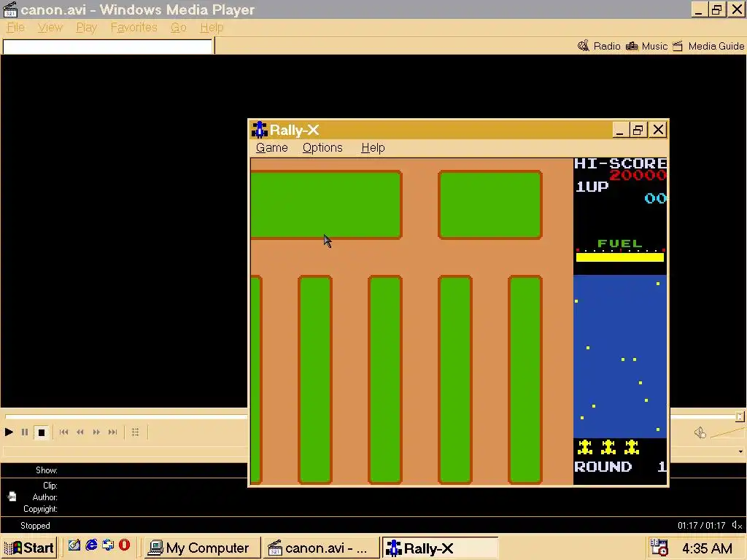
Task: Click the Stop button in Media Player
Action: click(42, 432)
